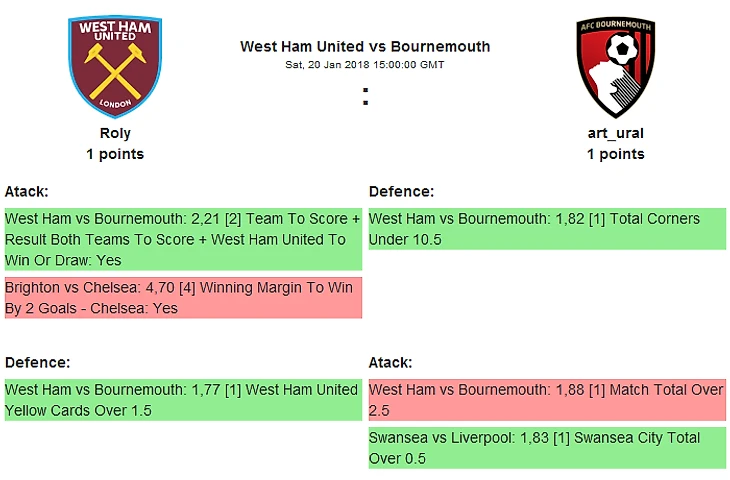Select the Swansea City Total Over 0.5 bet
This screenshot has width=730, height=480.
point(547,448)
